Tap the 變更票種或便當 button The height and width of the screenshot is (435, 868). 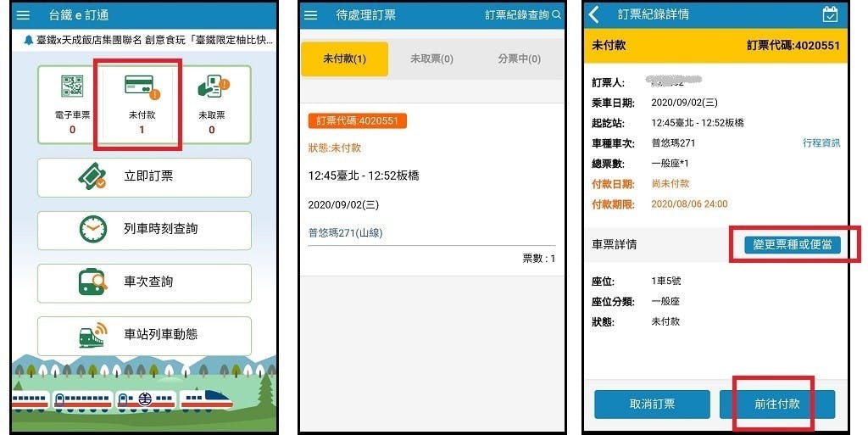pyautogui.click(x=793, y=244)
